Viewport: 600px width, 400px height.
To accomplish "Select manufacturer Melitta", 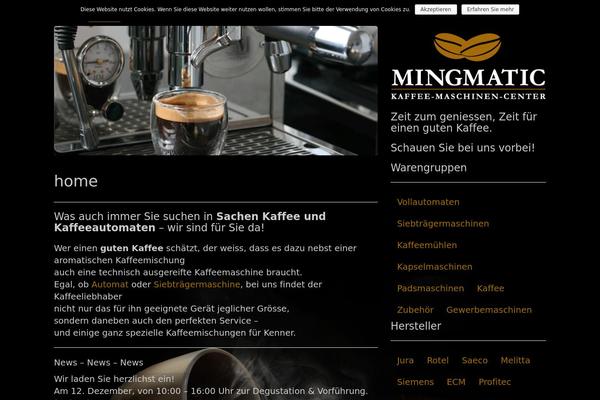I will pos(515,360).
